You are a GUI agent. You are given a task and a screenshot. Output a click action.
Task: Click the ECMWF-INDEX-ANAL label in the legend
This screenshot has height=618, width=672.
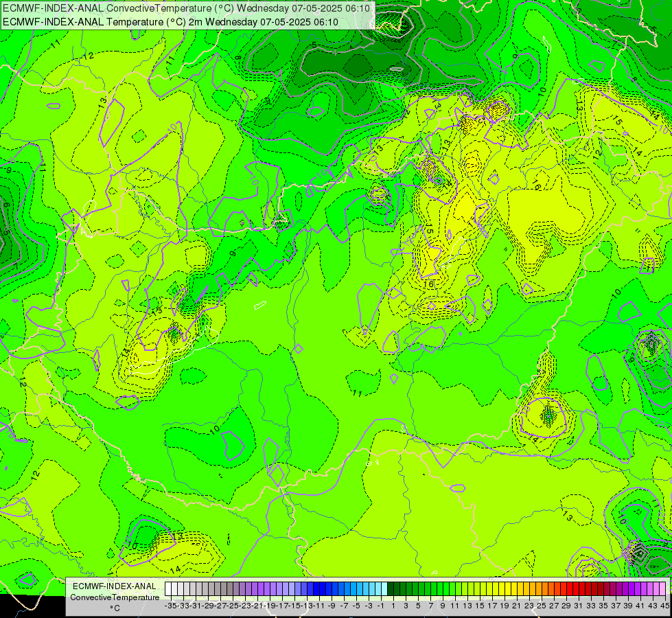tap(115, 586)
